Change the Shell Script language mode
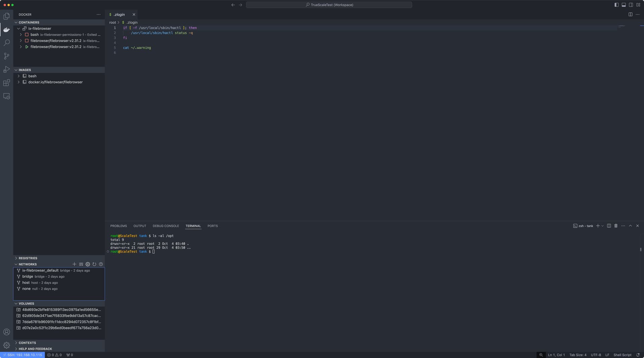This screenshot has width=644, height=358. tap(622, 355)
